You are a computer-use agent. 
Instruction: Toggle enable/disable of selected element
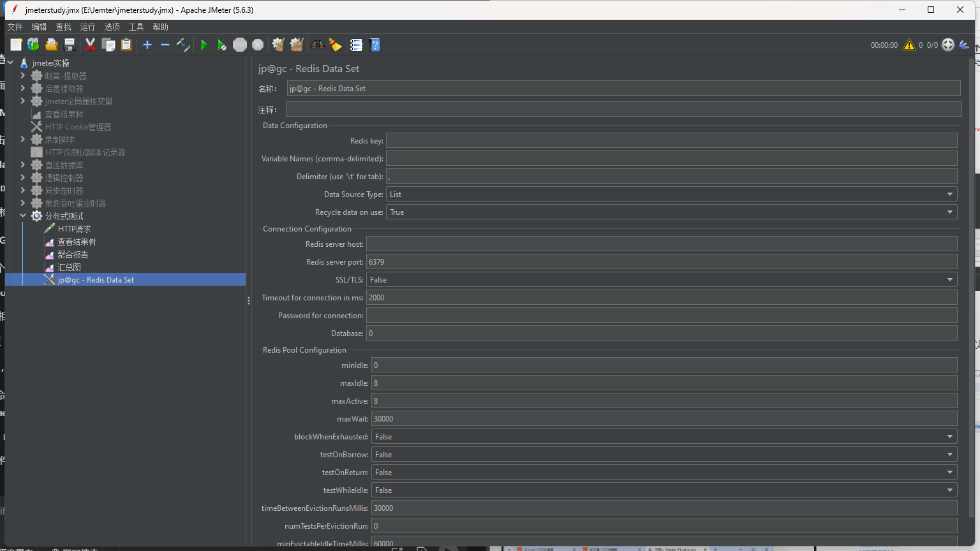tap(183, 45)
